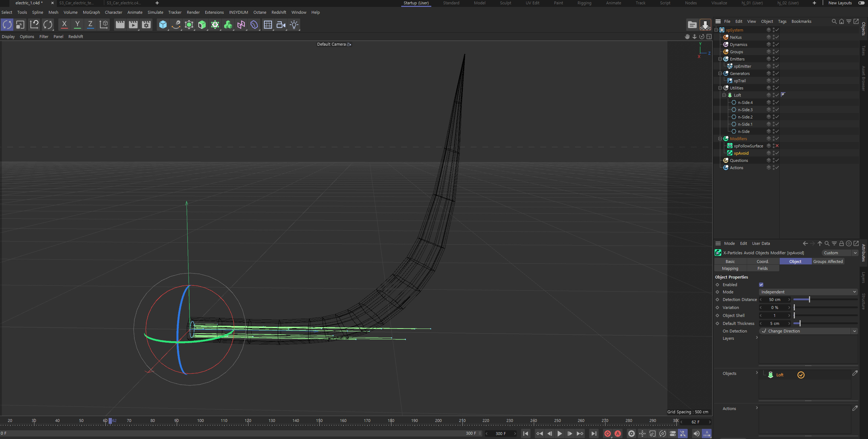This screenshot has height=439, width=868.
Task: Go to next keyframe
Action: coord(580,434)
